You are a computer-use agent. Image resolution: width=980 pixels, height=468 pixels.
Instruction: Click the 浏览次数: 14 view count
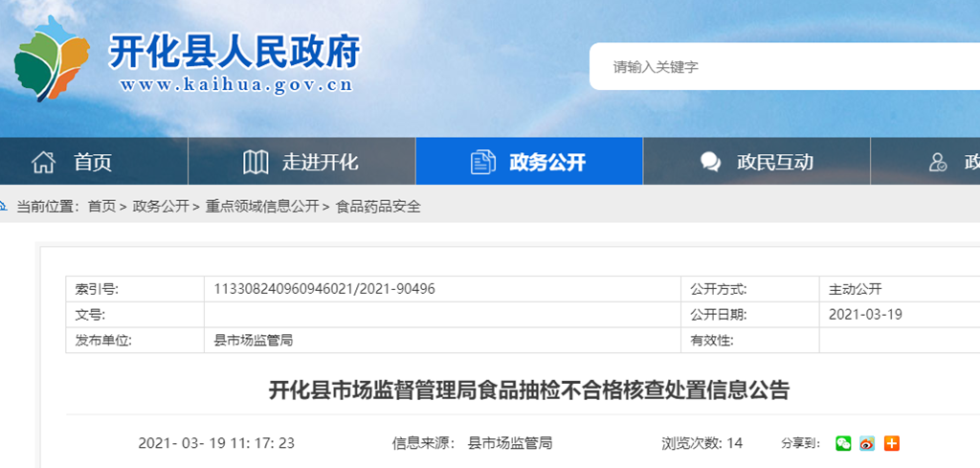702,444
